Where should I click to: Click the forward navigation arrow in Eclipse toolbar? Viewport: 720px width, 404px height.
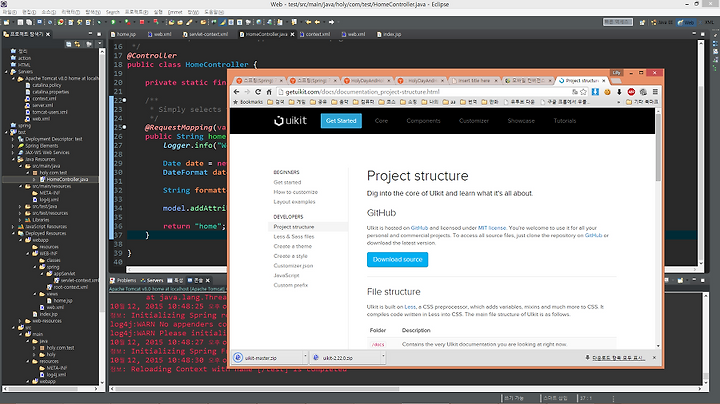(x=331, y=22)
